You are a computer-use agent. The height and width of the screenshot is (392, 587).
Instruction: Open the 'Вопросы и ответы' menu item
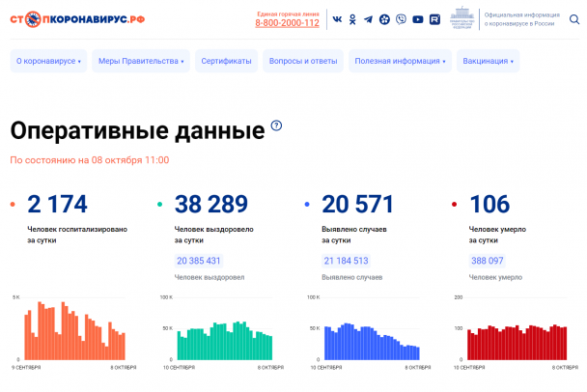[303, 62]
